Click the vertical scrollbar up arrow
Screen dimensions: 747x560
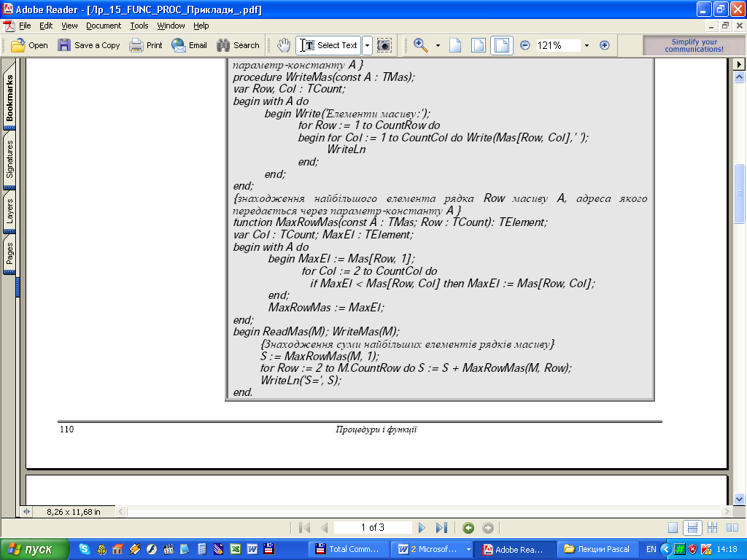[x=740, y=77]
